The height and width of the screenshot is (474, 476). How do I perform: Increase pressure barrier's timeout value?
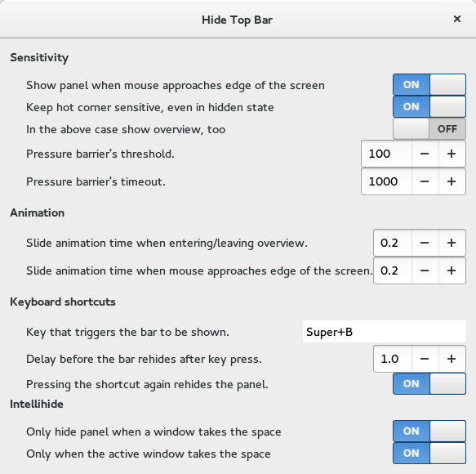452,181
